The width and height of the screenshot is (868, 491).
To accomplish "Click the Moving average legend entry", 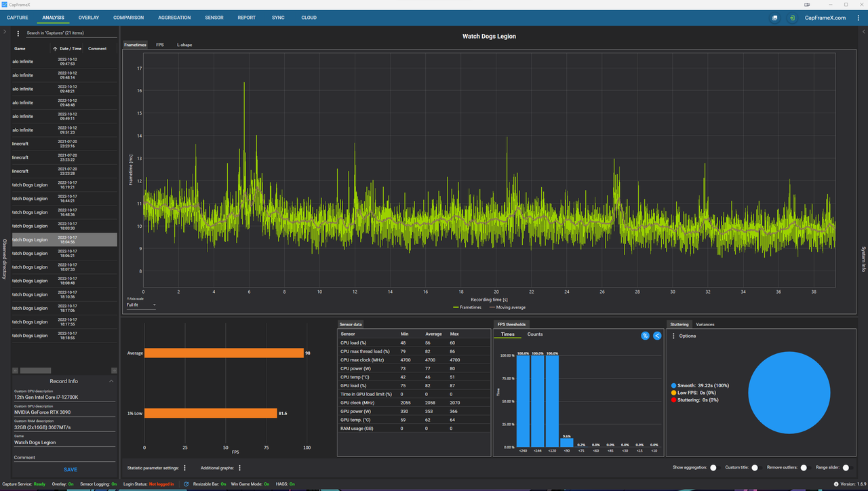I will click(x=507, y=307).
